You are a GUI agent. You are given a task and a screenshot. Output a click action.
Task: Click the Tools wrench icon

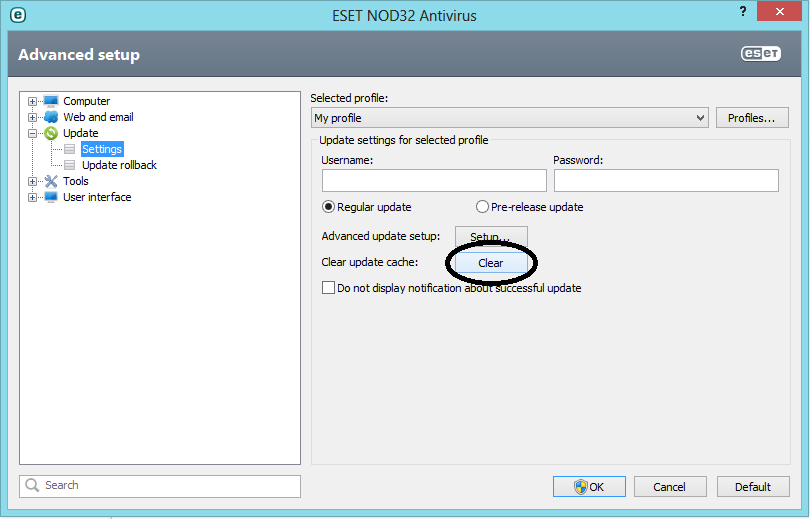[51, 181]
